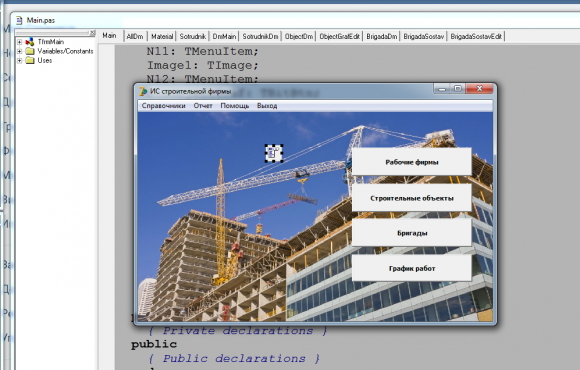580x370 pixels.
Task: Switch to the ObjectGrafEdit tab
Action: click(x=339, y=36)
